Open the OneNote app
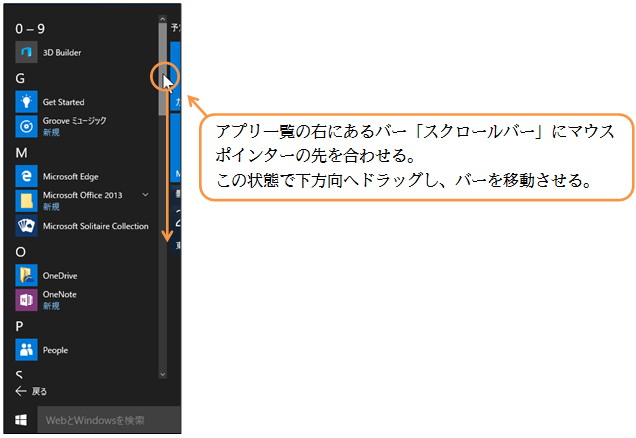 [27, 300]
